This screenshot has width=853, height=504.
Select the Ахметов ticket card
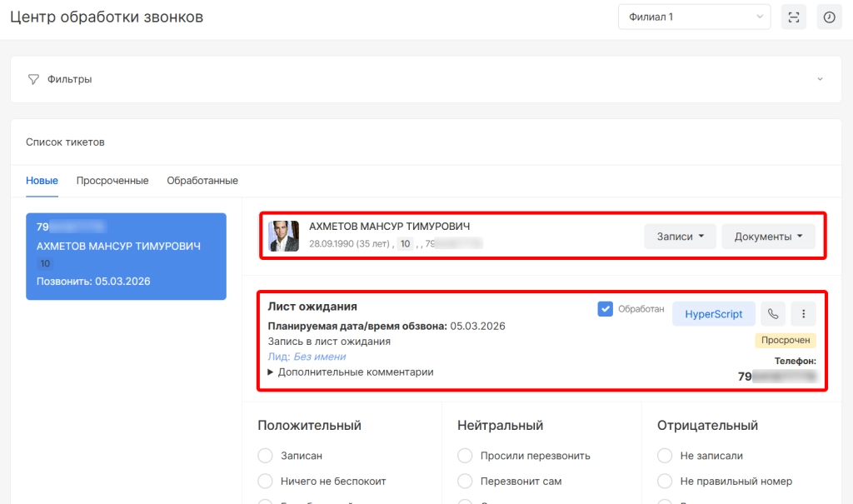tap(126, 256)
